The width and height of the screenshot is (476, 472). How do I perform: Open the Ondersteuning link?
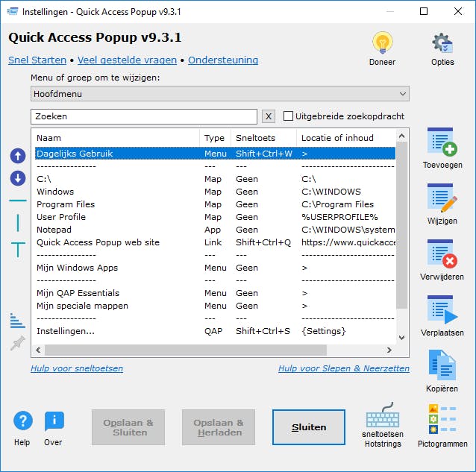pos(223,60)
